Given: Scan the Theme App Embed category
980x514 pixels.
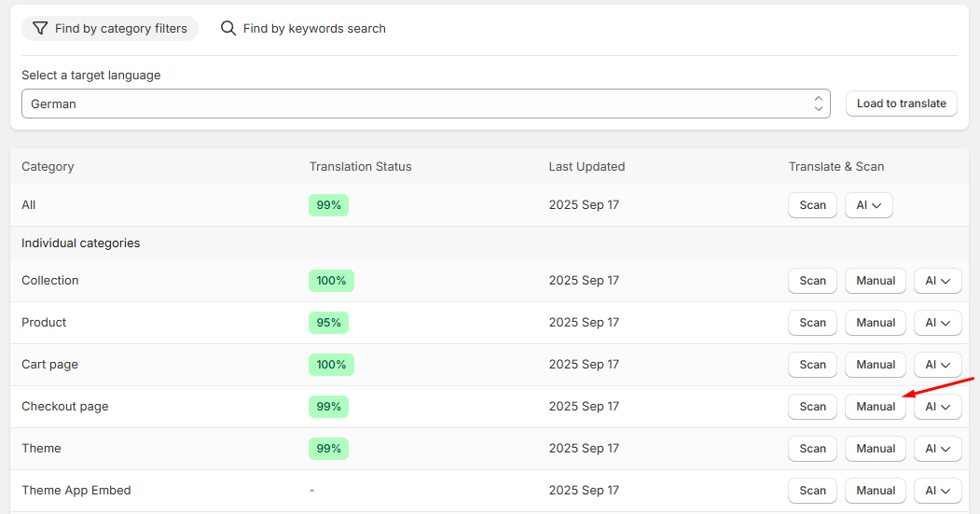Looking at the screenshot, I should [x=812, y=491].
